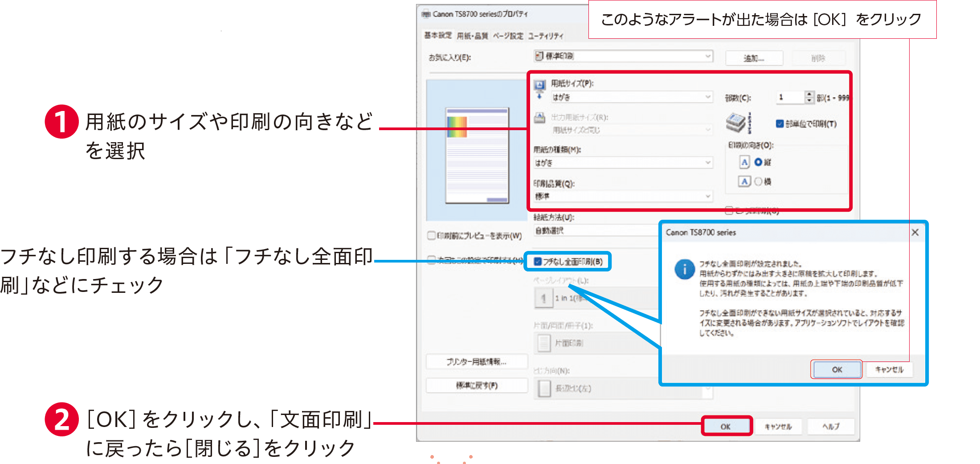Open the ページレイアウト 1 in 1 dropdown
This screenshot has width=980, height=464.
tap(596, 298)
